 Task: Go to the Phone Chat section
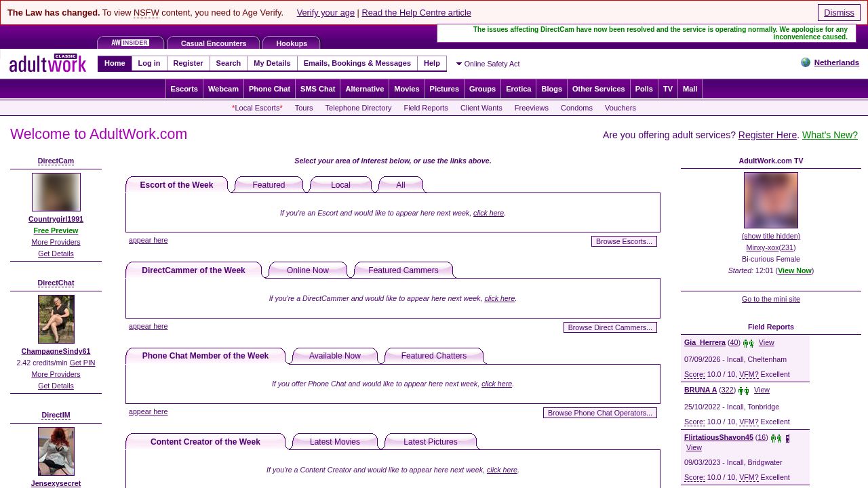(269, 89)
